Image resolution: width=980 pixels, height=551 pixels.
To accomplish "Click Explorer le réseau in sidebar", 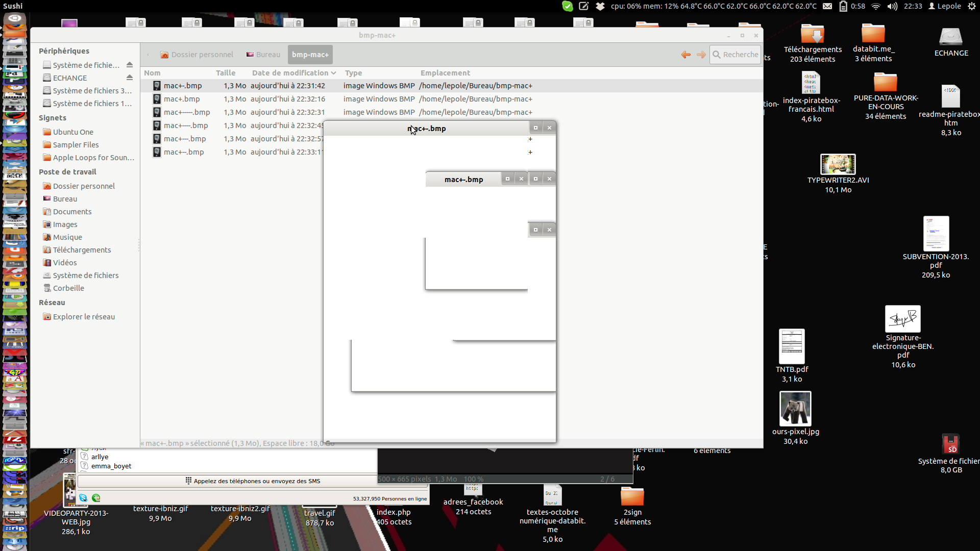I will pos(84,317).
